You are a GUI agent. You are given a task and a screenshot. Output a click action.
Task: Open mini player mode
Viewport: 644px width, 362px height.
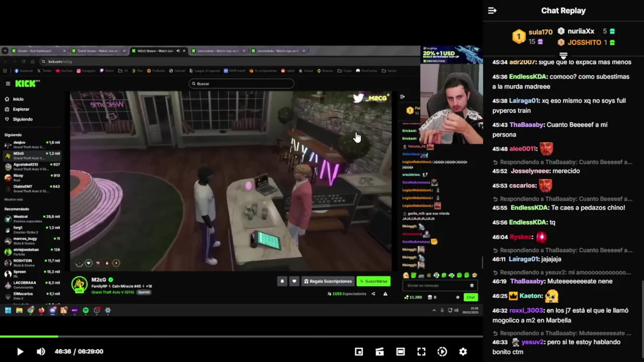359,351
